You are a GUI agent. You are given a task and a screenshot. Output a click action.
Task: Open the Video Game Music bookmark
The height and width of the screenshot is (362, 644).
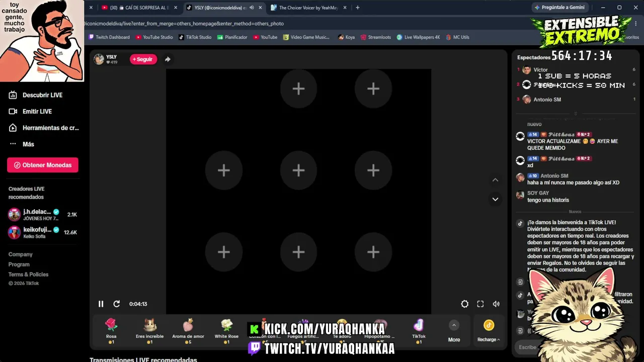pyautogui.click(x=306, y=37)
